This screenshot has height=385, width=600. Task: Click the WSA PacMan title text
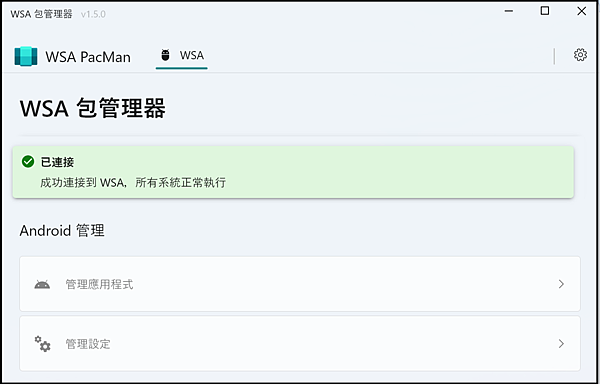point(88,57)
